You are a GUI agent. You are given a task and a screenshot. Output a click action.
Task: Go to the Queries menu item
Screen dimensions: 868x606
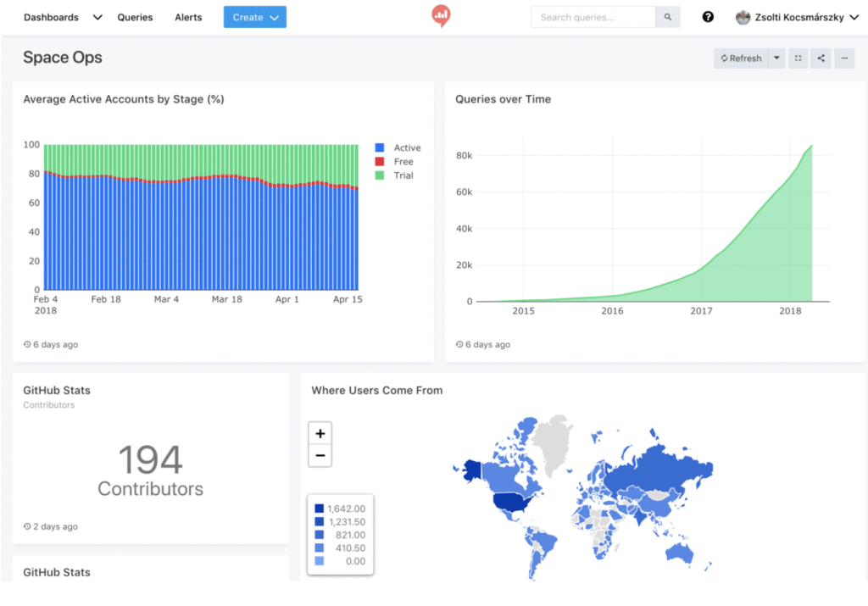coord(135,17)
